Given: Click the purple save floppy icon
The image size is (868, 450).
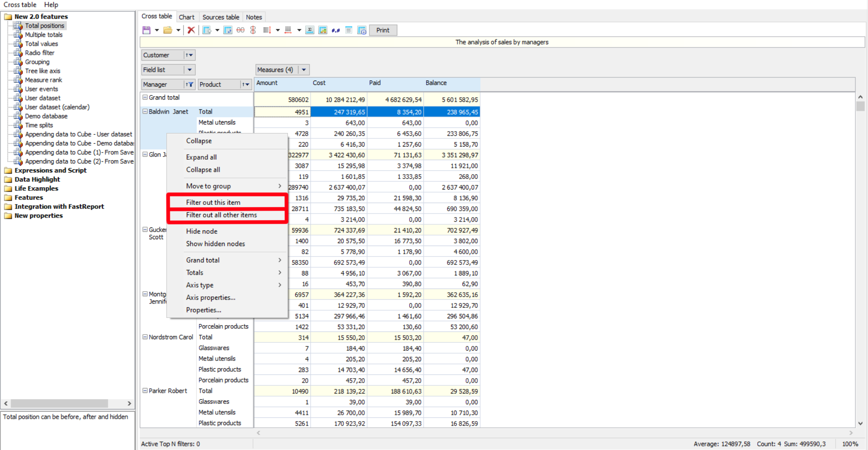Looking at the screenshot, I should 146,30.
